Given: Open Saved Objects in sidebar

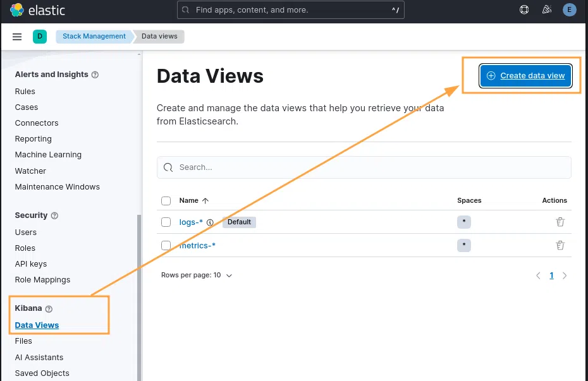Looking at the screenshot, I should (42, 373).
